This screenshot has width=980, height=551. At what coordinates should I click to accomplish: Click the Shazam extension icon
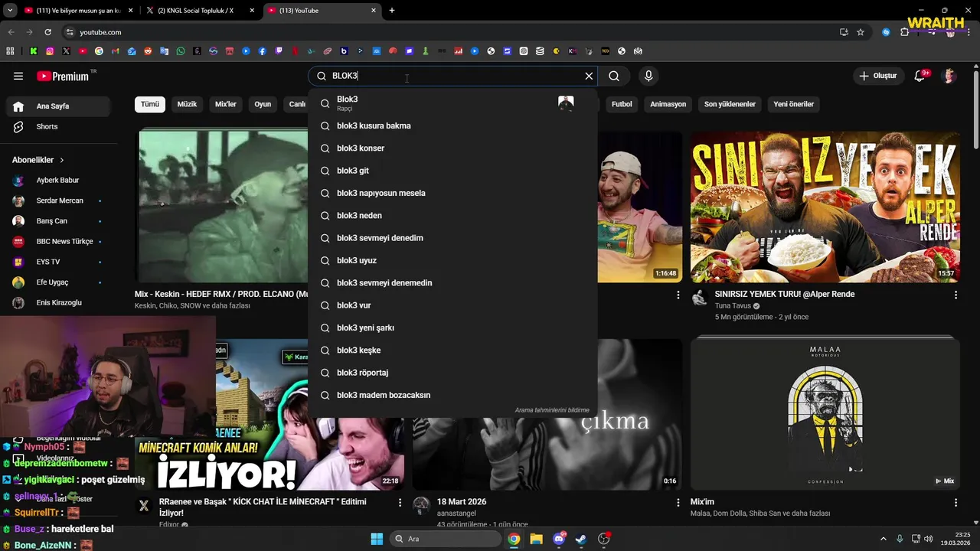pos(886,32)
